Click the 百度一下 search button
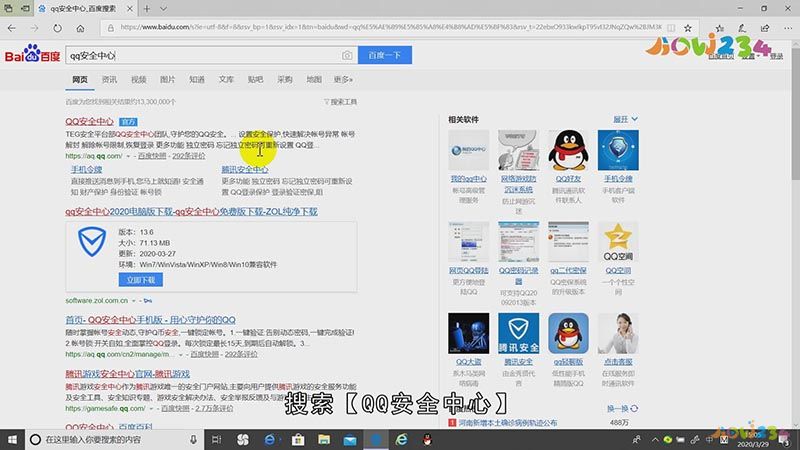 click(385, 55)
